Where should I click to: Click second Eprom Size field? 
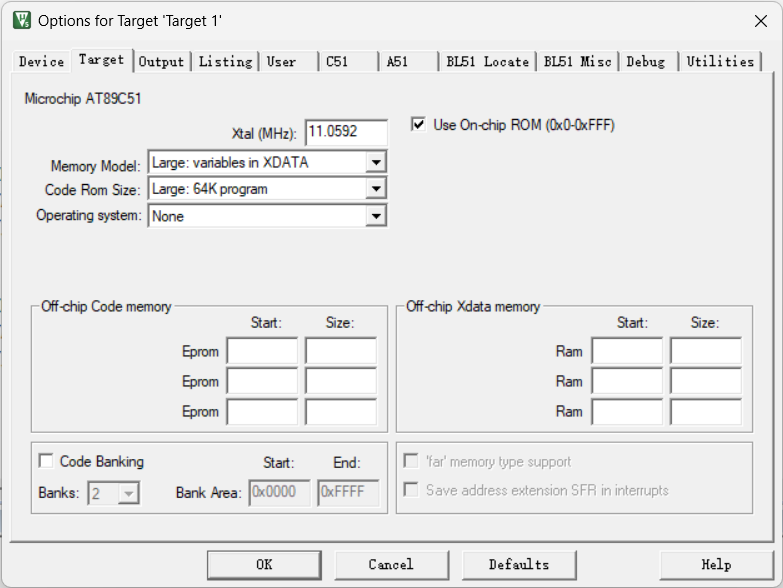(x=341, y=381)
